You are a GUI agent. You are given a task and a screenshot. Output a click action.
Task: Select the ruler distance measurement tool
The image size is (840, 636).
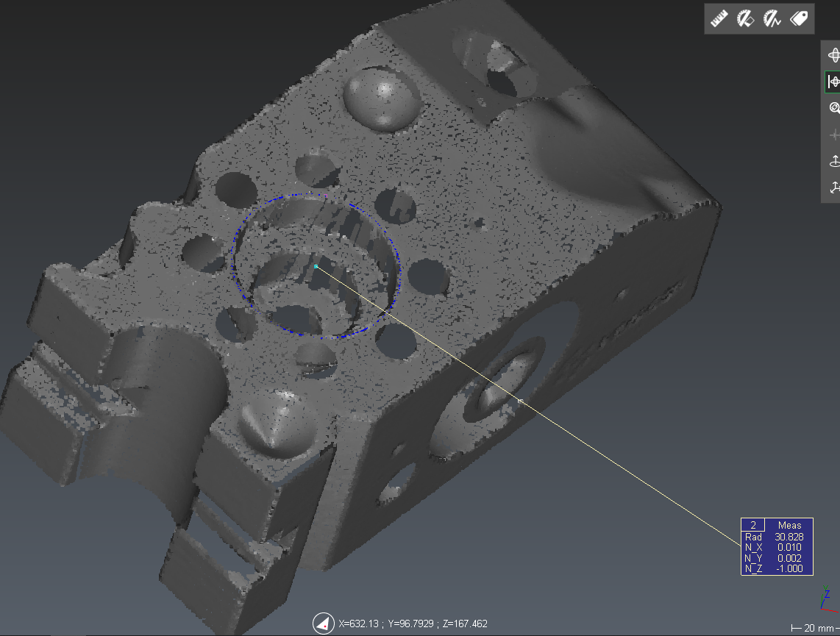click(x=719, y=18)
